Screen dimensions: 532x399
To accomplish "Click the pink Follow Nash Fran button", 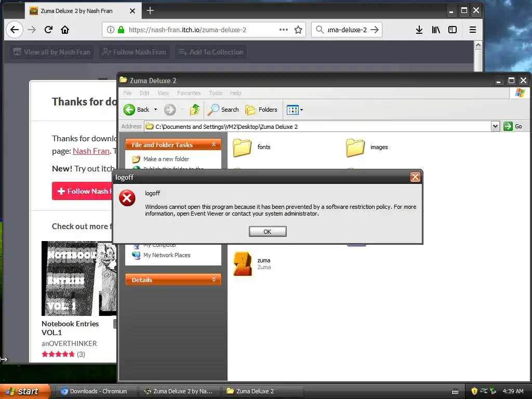I will (83, 191).
